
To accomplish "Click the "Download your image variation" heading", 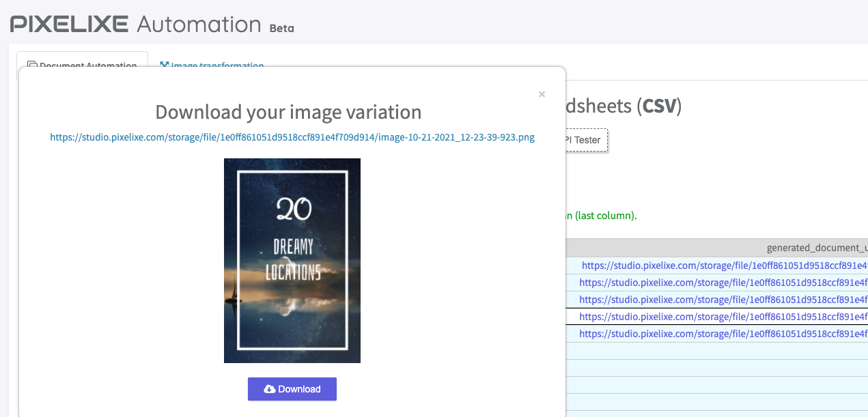I will point(288,112).
